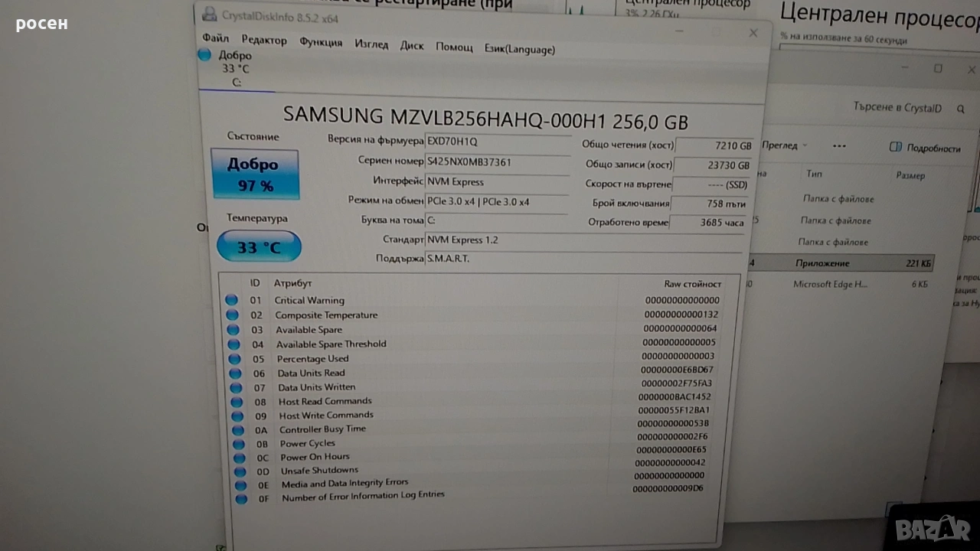Click the status orb beside Critical Warning
This screenshot has width=980, height=551.
tap(232, 301)
